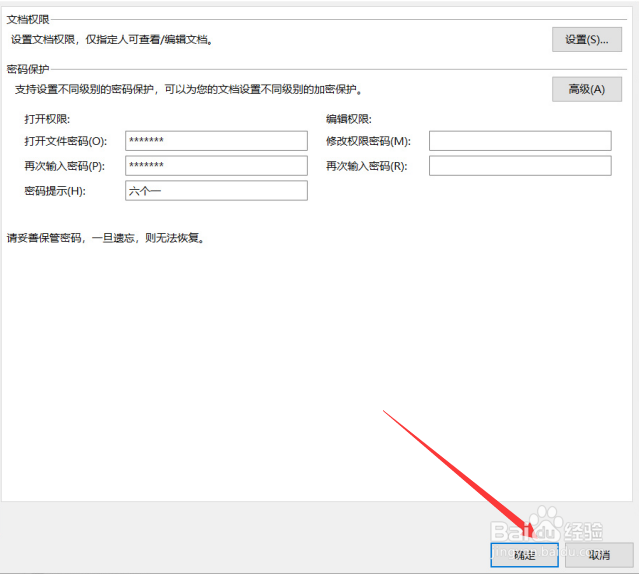Open document permission settings with 设置(S)... button

click(x=587, y=40)
